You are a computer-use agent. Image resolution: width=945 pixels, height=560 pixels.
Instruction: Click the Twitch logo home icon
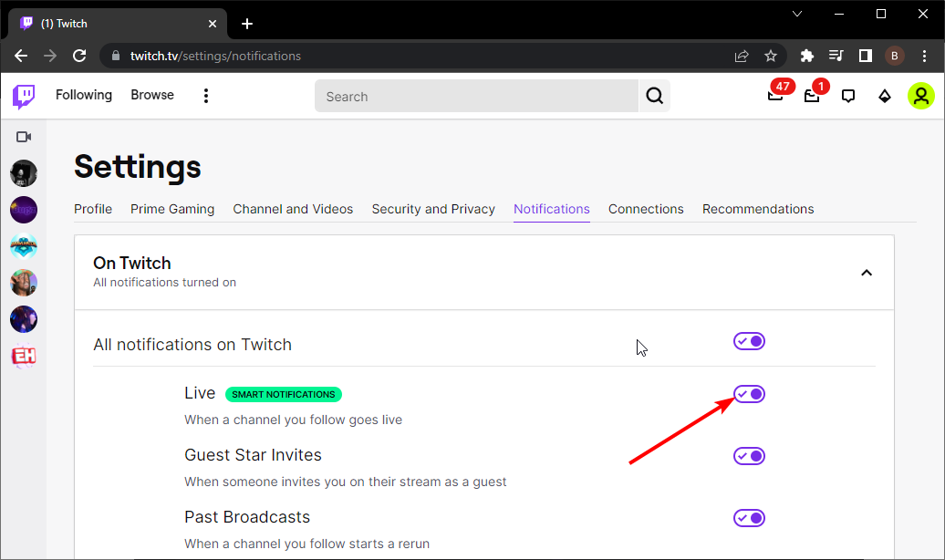(x=24, y=96)
